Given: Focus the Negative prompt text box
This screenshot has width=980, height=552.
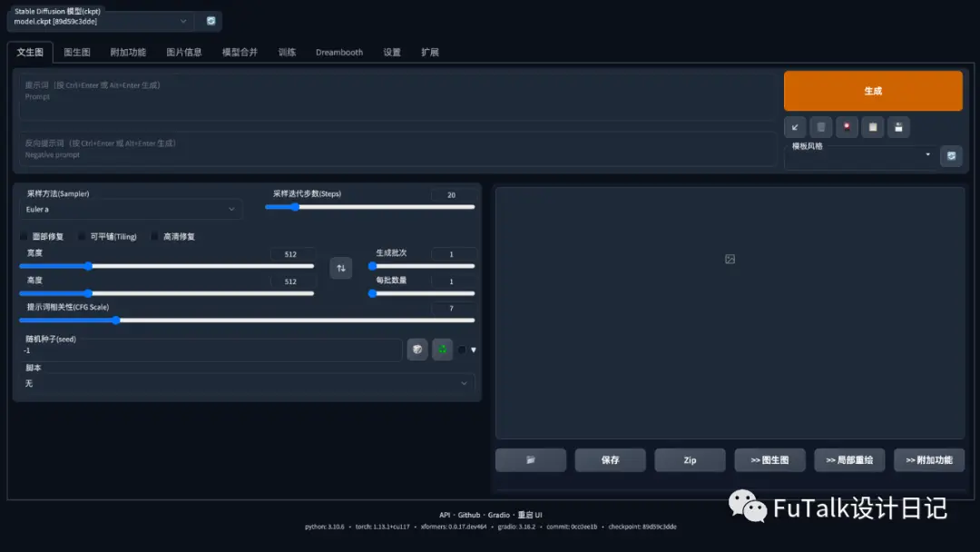Looking at the screenshot, I should click(x=397, y=149).
